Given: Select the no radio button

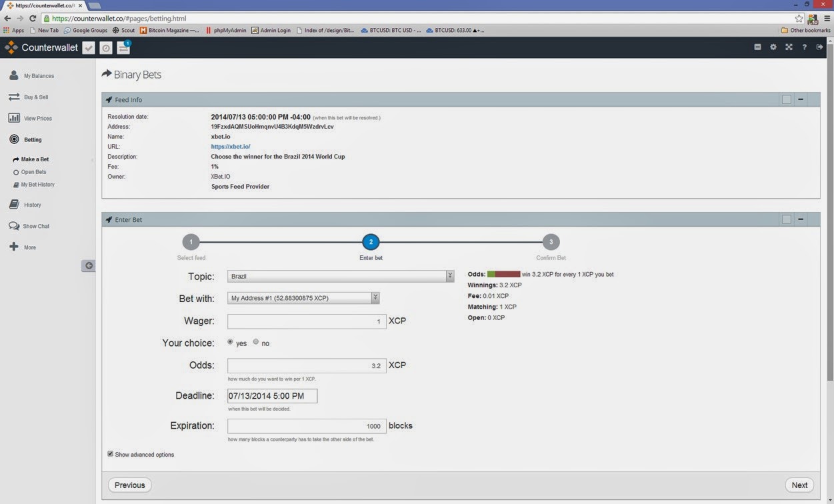Looking at the screenshot, I should (x=256, y=342).
